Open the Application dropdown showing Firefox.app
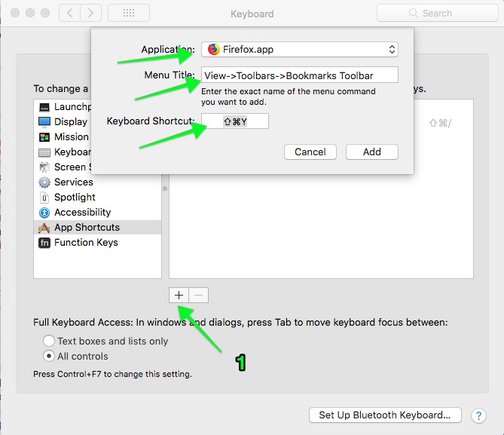This screenshot has width=504, height=435. 300,50
